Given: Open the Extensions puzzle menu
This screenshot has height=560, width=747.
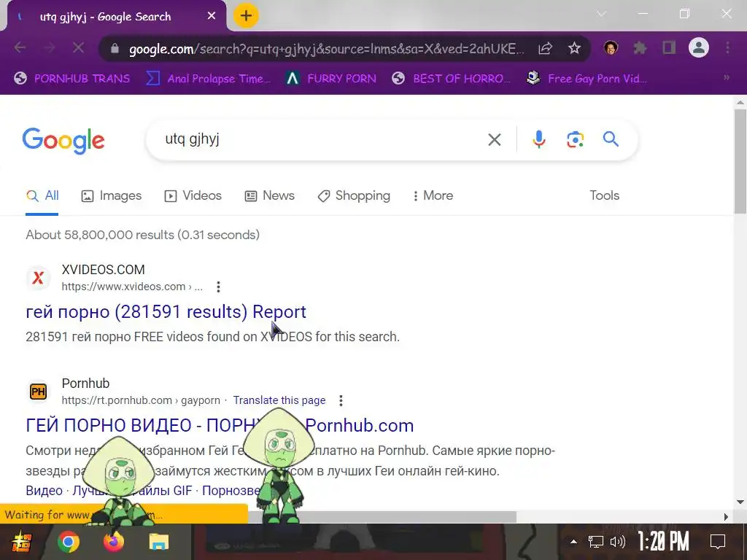Looking at the screenshot, I should (x=640, y=47).
